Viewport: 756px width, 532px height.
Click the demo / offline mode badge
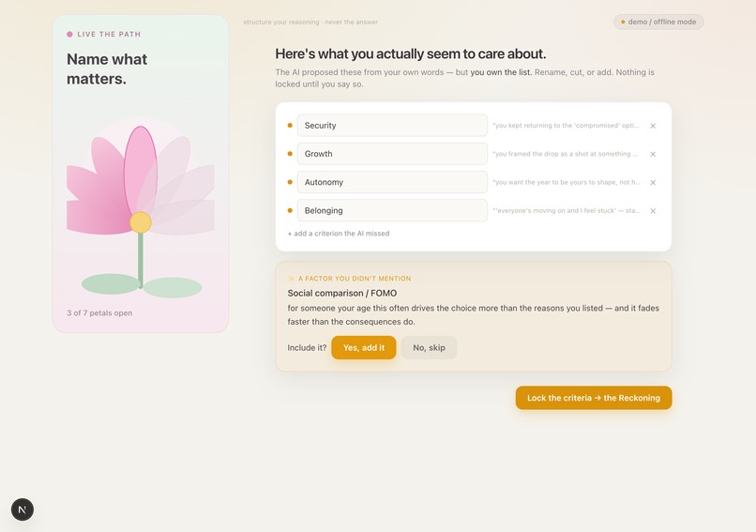(658, 22)
